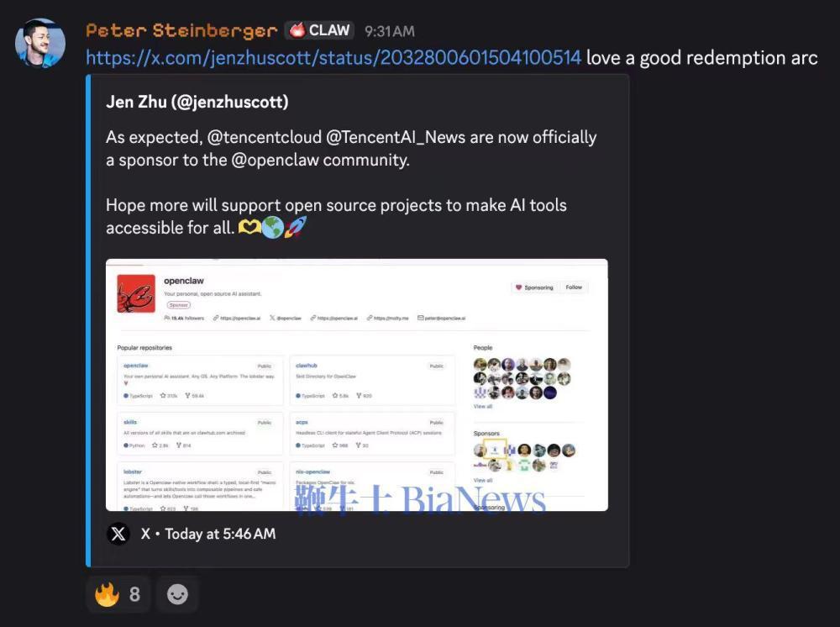Toggle the fire emoji reaction
The width and height of the screenshot is (840, 627).
pos(118,594)
